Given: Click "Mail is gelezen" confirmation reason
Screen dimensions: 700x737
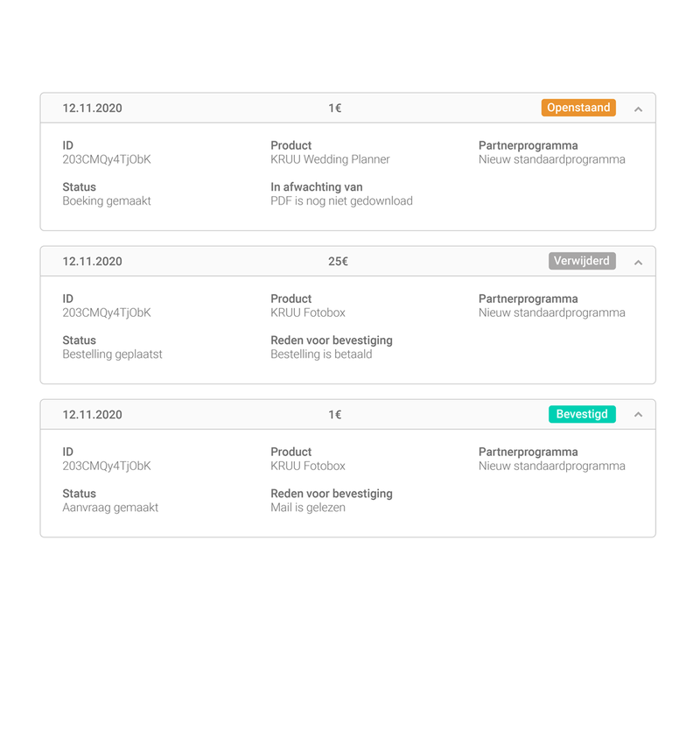Looking at the screenshot, I should point(308,507).
